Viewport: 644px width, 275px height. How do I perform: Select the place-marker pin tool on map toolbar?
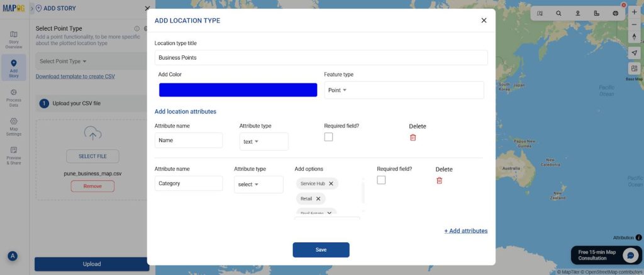point(577,13)
